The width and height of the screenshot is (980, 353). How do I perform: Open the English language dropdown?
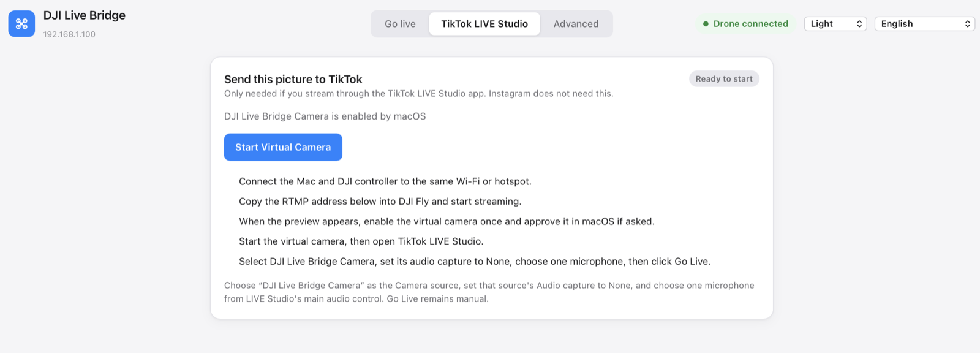tap(925, 24)
